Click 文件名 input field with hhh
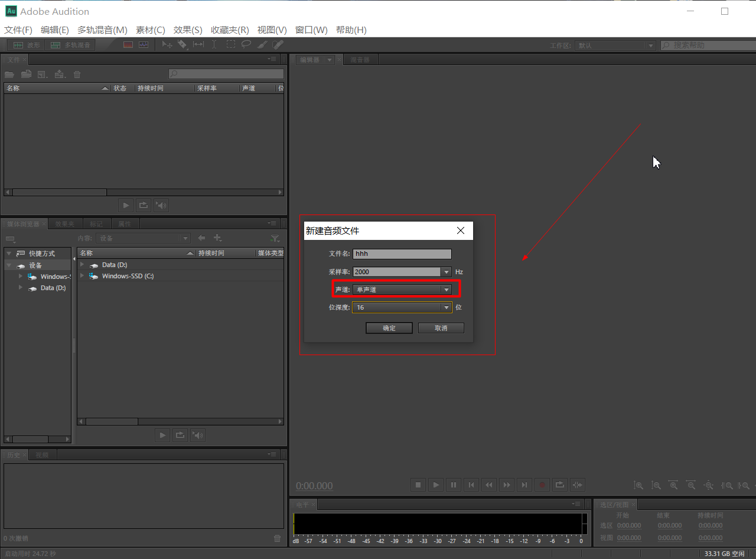The height and width of the screenshot is (559, 756). coord(402,253)
